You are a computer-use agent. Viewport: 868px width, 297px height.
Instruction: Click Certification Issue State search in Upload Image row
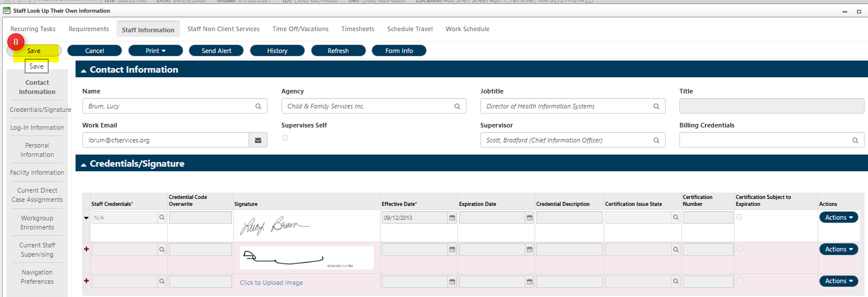click(x=676, y=281)
